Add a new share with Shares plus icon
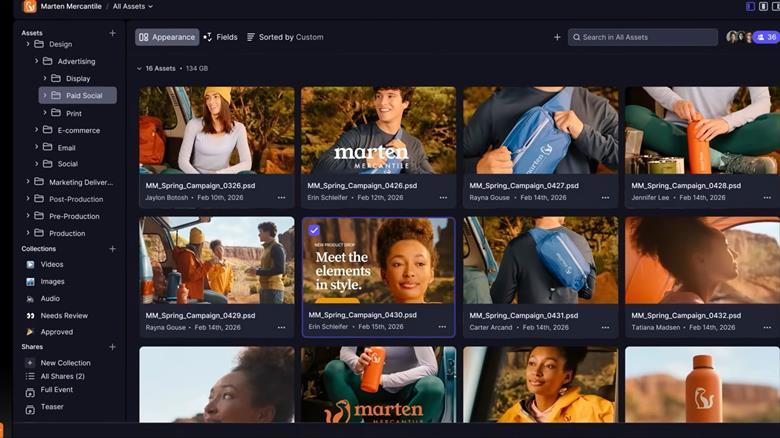 tap(112, 347)
